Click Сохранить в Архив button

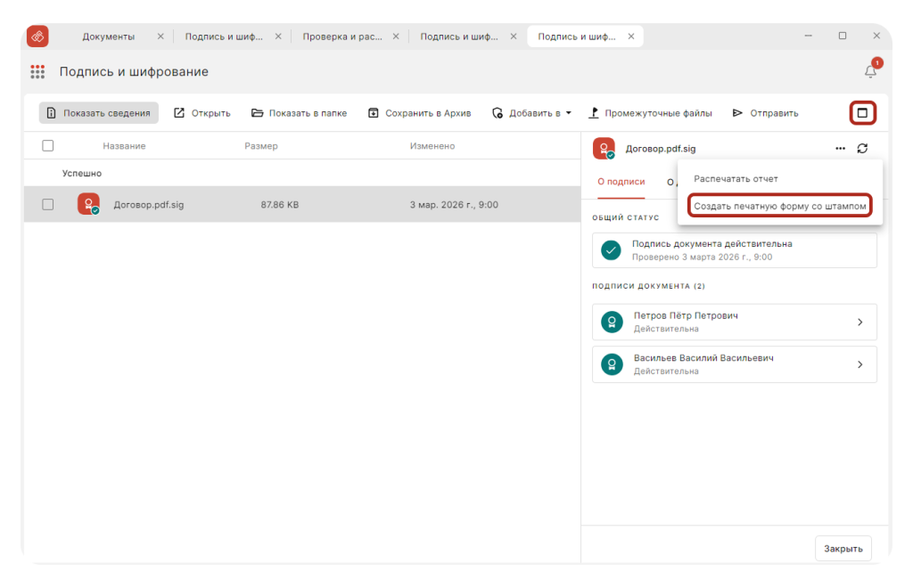(x=419, y=113)
